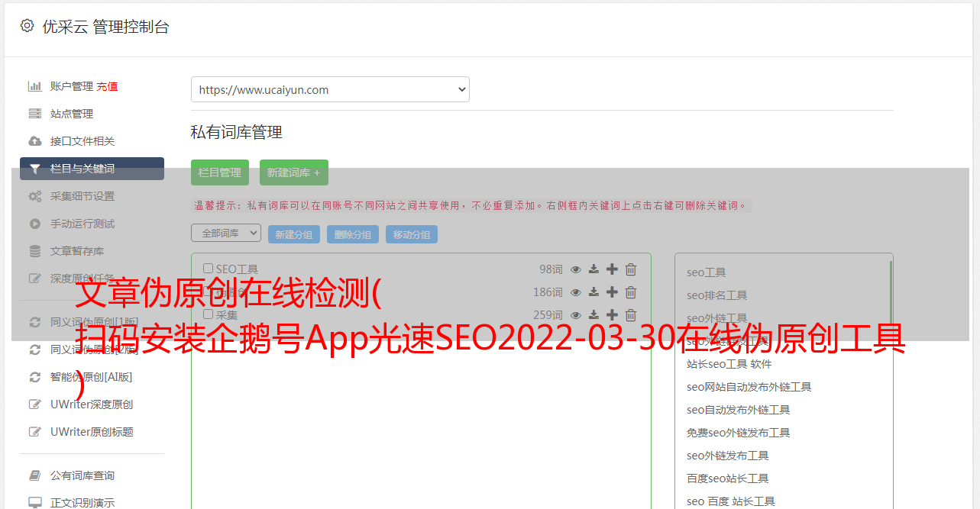Click the download icon in the 186词 row

tap(594, 292)
